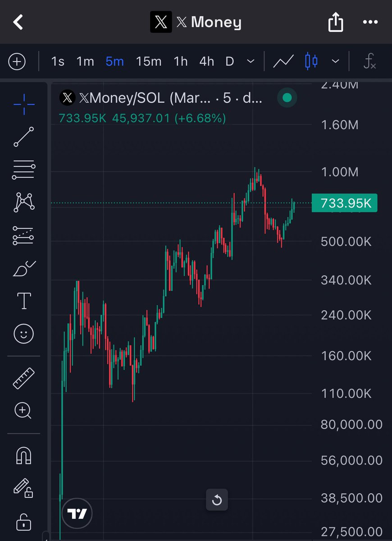
Task: Select the XABCD pattern tool
Action: pos(24,202)
